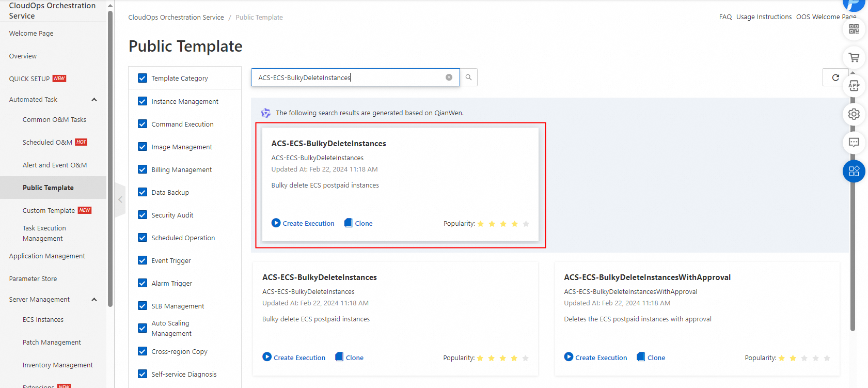The image size is (868, 388).
Task: Toggle Cross-region Copy checkbox
Action: coord(143,351)
